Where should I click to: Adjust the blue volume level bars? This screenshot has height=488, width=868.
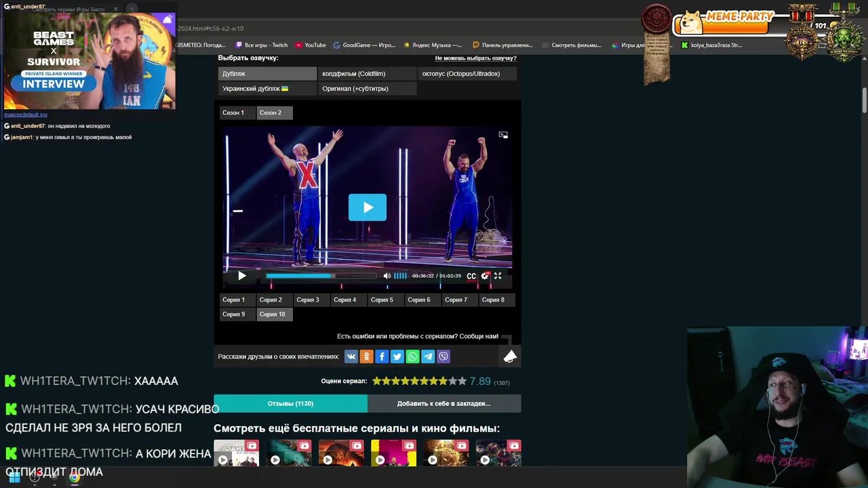pos(400,276)
